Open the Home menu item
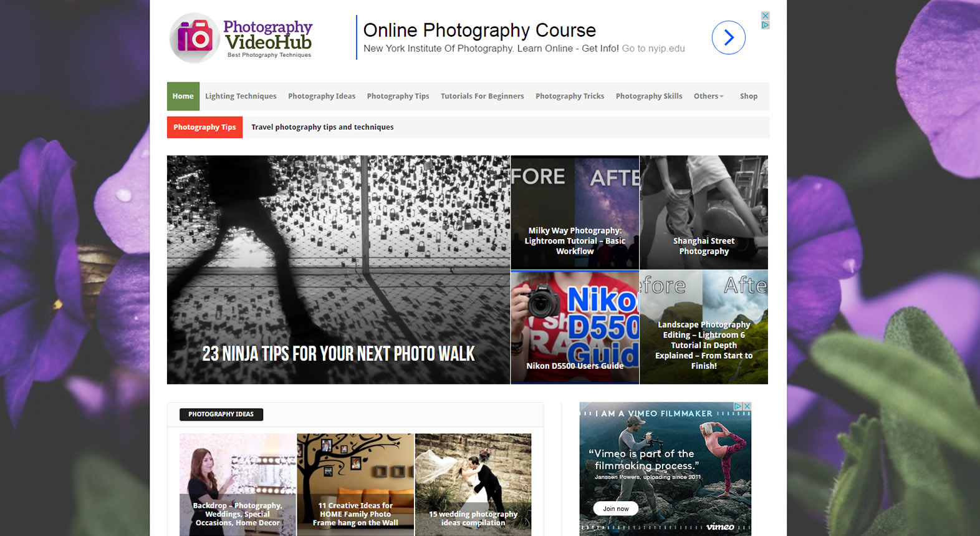The height and width of the screenshot is (536, 980). click(x=183, y=96)
